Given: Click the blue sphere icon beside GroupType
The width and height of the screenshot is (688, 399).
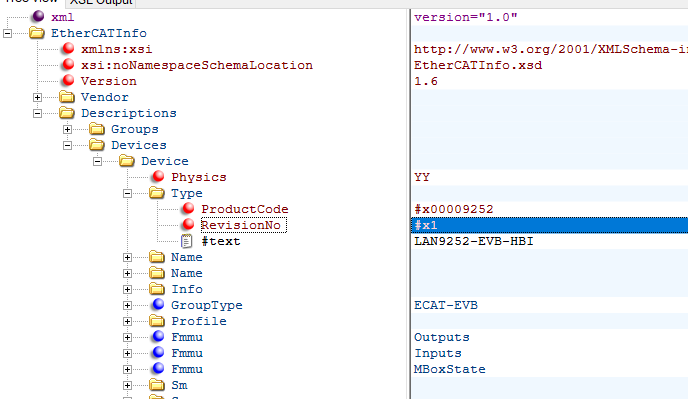Looking at the screenshot, I should (158, 304).
